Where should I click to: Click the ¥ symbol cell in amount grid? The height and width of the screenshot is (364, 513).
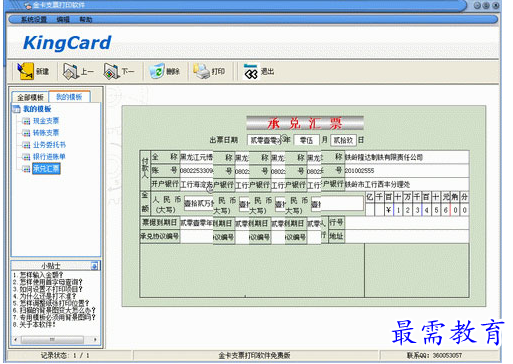pyautogui.click(x=388, y=210)
